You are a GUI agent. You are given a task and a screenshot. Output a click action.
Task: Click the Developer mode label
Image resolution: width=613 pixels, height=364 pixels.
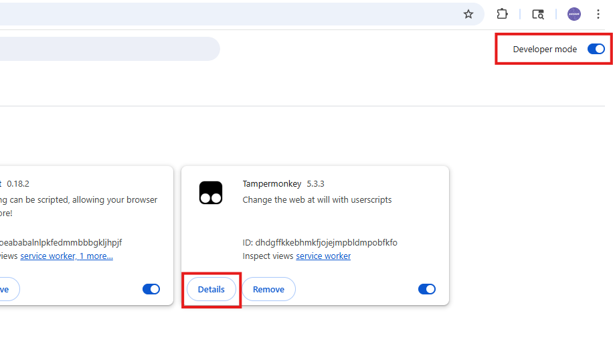click(545, 50)
